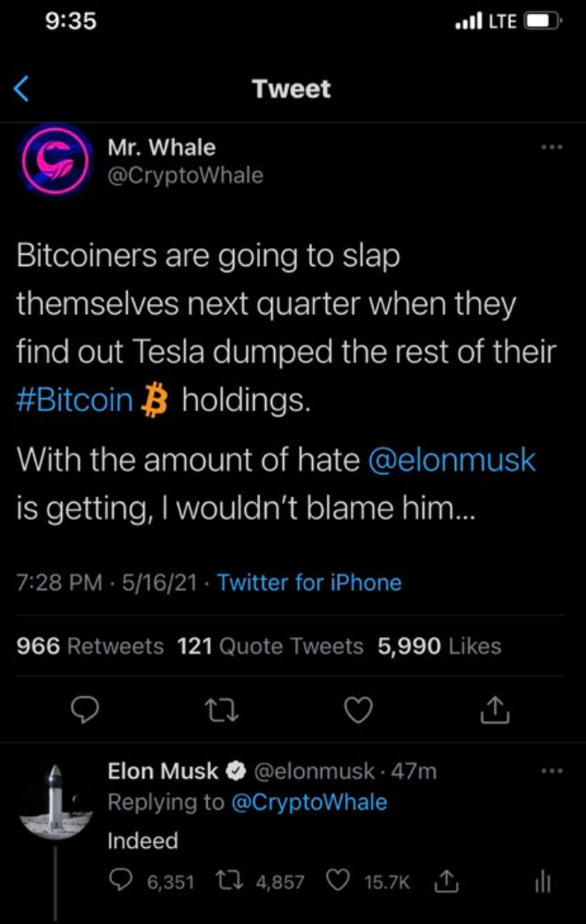The image size is (586, 924).
Task: Tap @CryptoWhale in Replying to line
Action: [309, 802]
